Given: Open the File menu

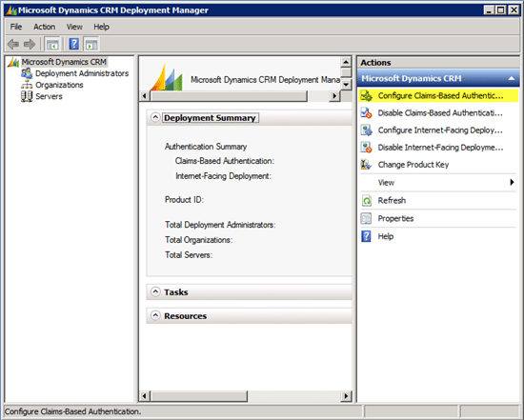Looking at the screenshot, I should pyautogui.click(x=15, y=27).
